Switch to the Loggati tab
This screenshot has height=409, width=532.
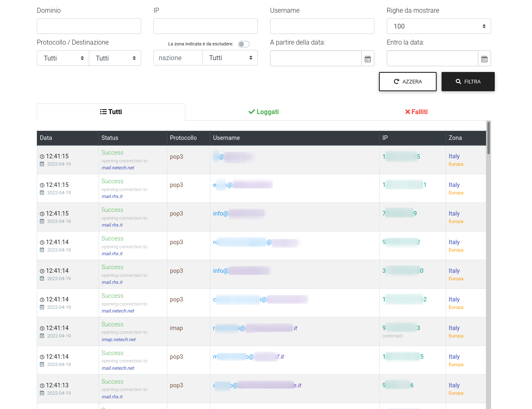[x=264, y=112]
